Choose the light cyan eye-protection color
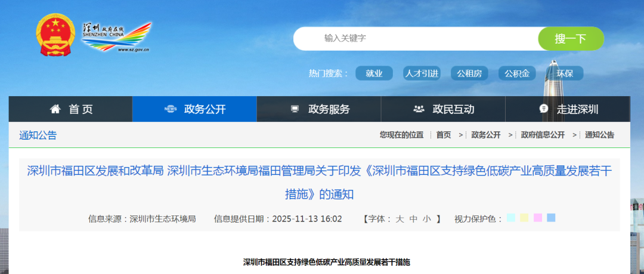This screenshot has width=644, height=274. (510, 218)
